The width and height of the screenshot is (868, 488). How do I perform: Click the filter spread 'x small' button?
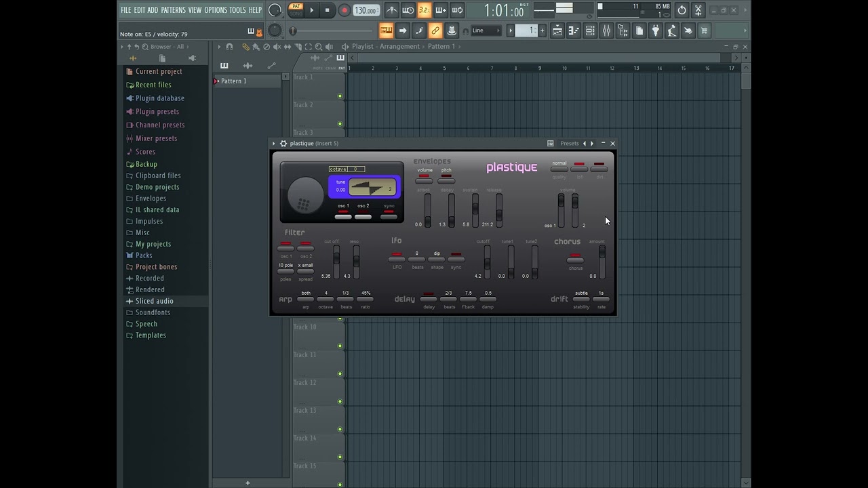tap(305, 271)
